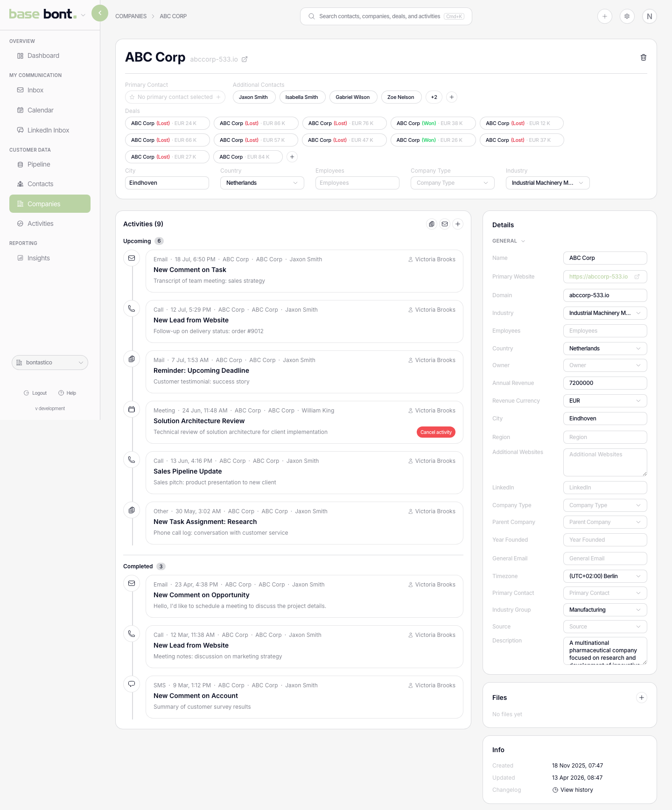672x810 pixels.
Task: Navigate to Contacts
Action: coord(50,184)
